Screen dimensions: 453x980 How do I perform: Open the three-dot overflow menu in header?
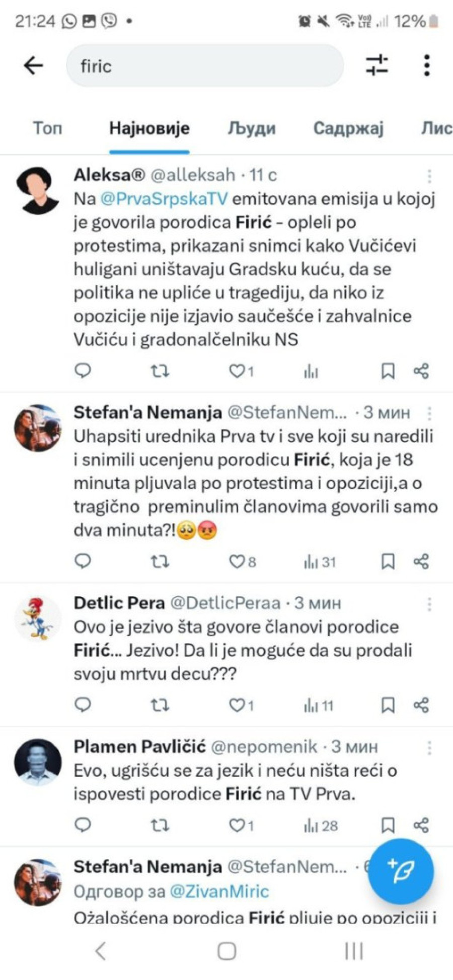tap(427, 65)
